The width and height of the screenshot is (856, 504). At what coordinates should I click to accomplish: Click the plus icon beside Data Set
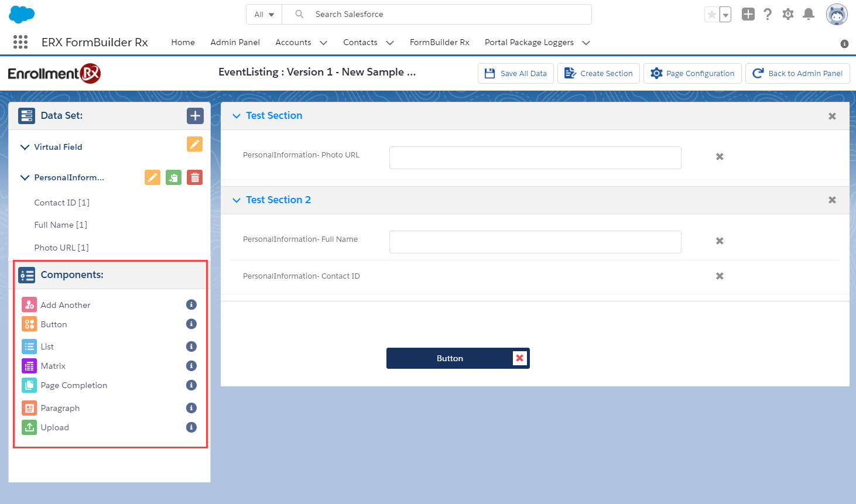pos(195,116)
